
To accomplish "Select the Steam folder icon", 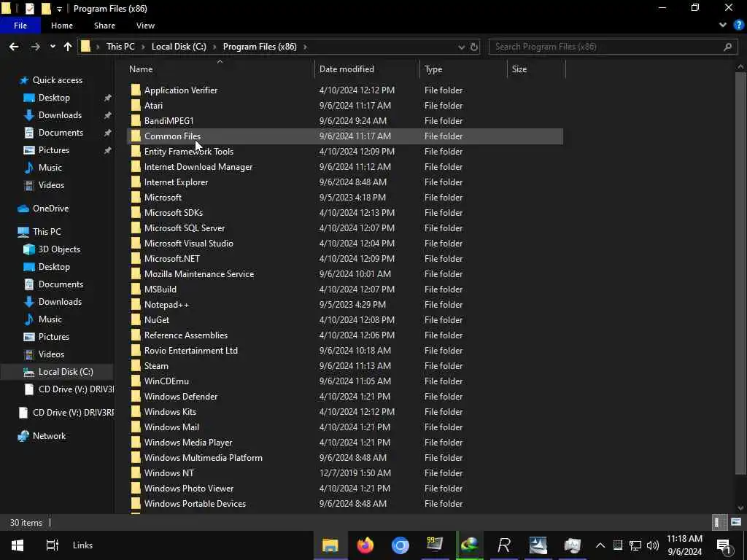I will pyautogui.click(x=136, y=366).
